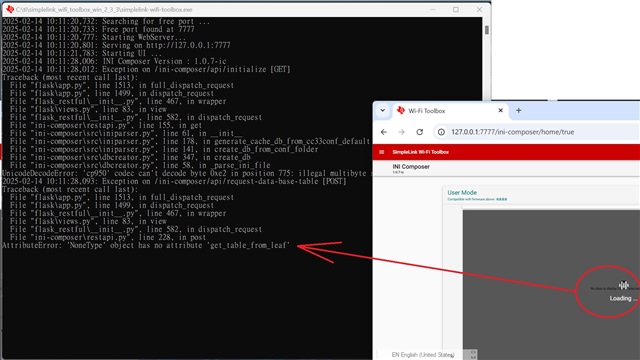
Task: Click 'Compatible with firmware above' version text
Action: pyautogui.click(x=477, y=199)
